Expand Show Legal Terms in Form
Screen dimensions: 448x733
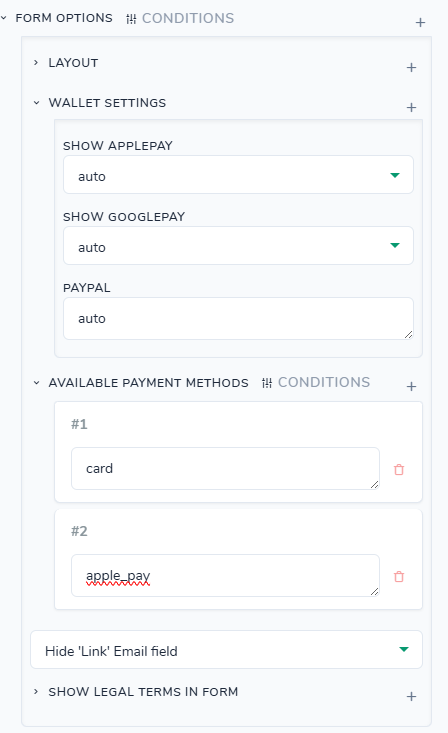pos(36,691)
